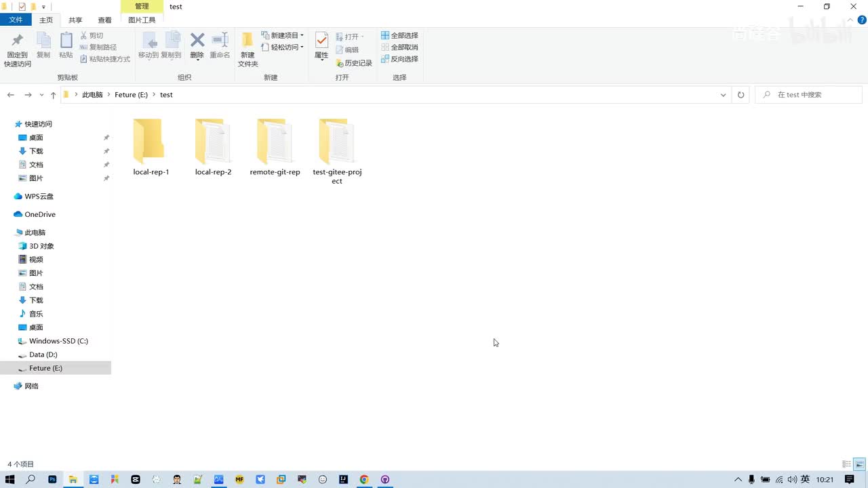Select the local-rep-2 folder
868x488 pixels.
tap(213, 148)
